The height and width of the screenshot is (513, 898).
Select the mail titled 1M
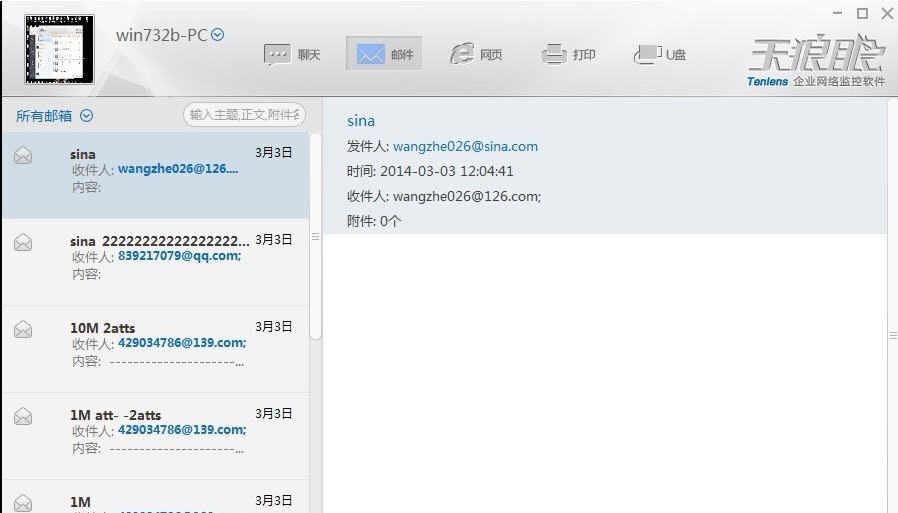pos(155,497)
